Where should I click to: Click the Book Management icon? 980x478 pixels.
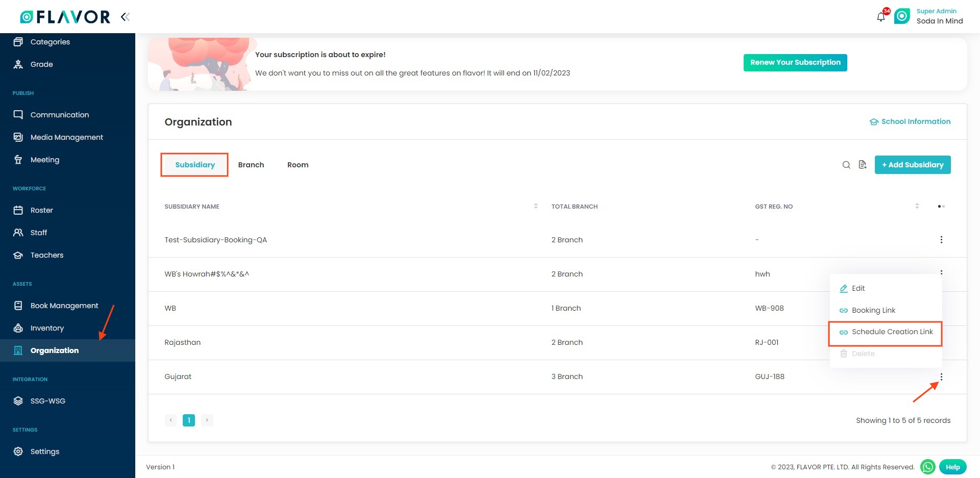(x=18, y=306)
